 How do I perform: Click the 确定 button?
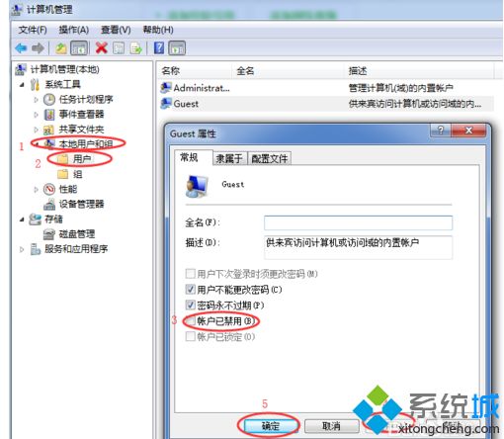click(271, 426)
